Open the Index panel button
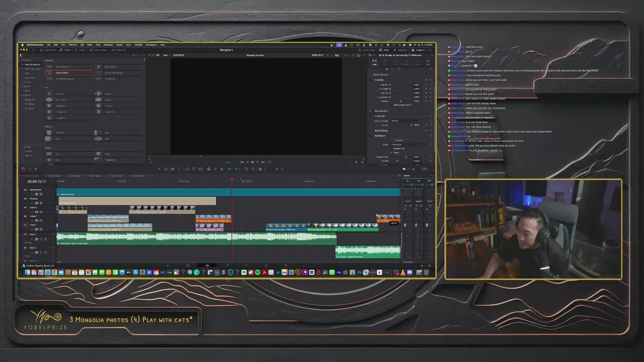Viewport: 644px width, 362px height. point(80,50)
